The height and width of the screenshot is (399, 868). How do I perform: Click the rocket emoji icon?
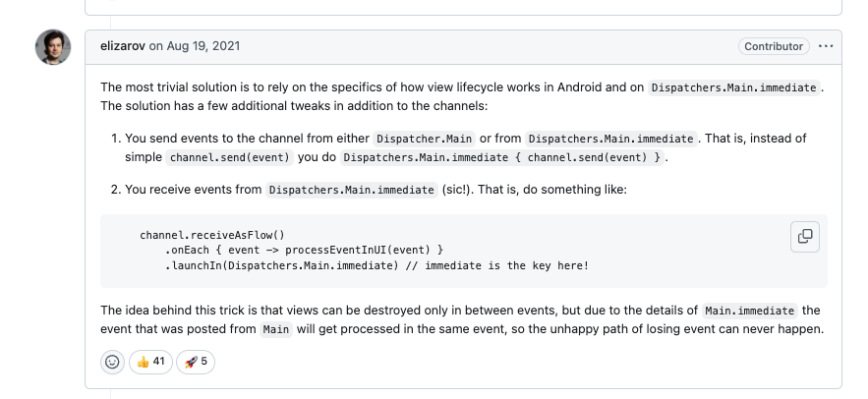tap(189, 362)
